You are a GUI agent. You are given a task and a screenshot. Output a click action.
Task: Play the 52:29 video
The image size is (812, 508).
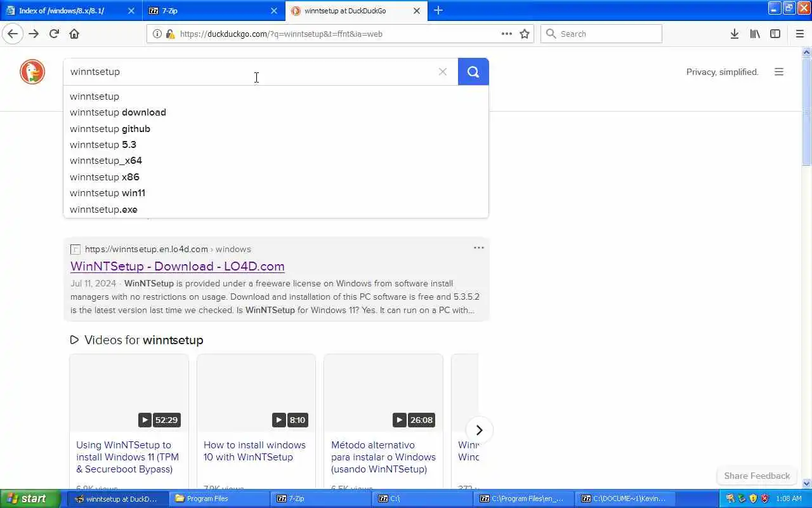point(129,393)
